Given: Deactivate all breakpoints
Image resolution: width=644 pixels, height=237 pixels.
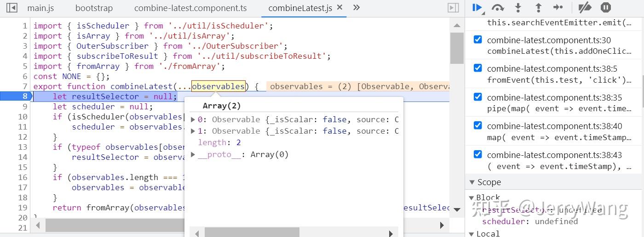Looking at the screenshot, I should tap(585, 7).
